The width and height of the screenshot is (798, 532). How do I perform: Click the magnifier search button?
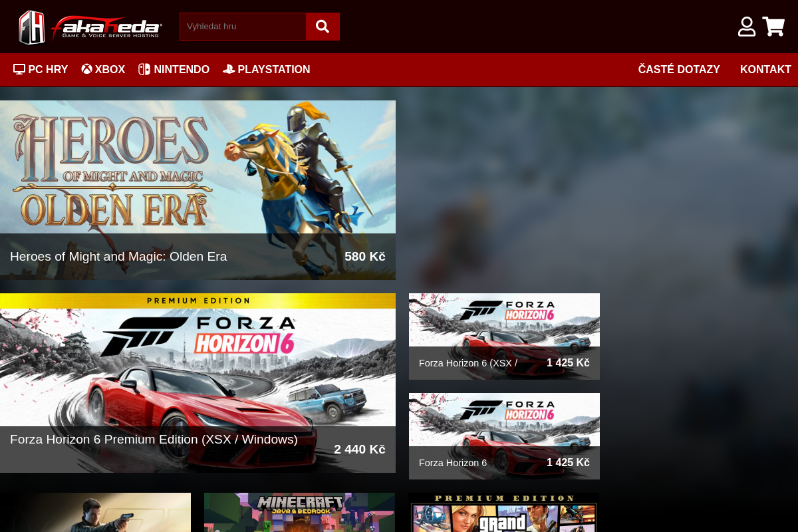pos(323,27)
